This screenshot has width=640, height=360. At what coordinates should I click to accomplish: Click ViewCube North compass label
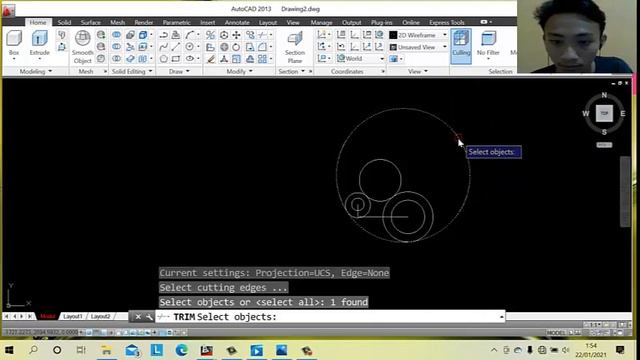(x=604, y=95)
